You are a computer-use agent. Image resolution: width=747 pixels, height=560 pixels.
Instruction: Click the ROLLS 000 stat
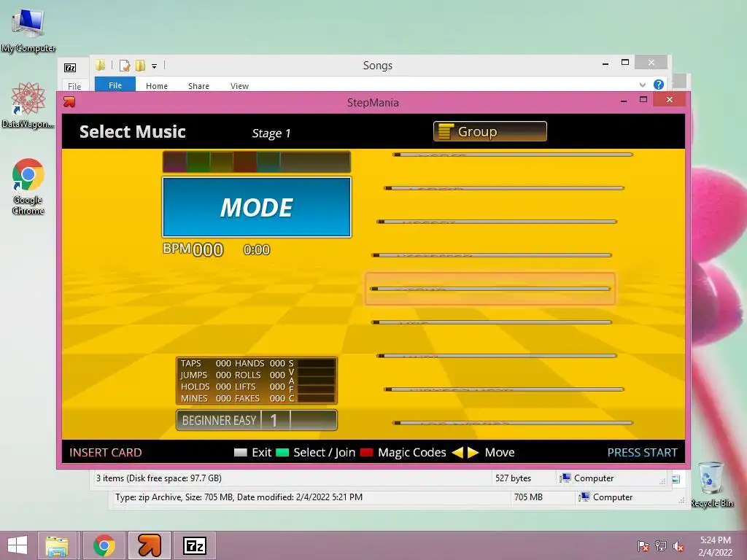tap(260, 375)
